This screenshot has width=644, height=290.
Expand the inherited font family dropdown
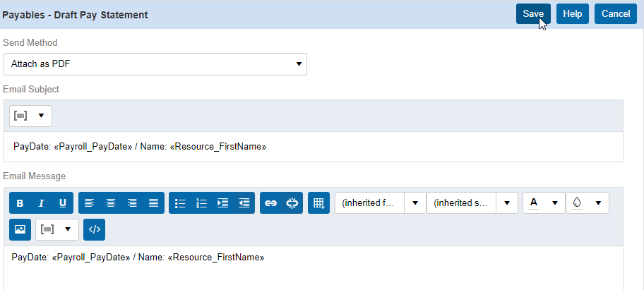tap(415, 203)
